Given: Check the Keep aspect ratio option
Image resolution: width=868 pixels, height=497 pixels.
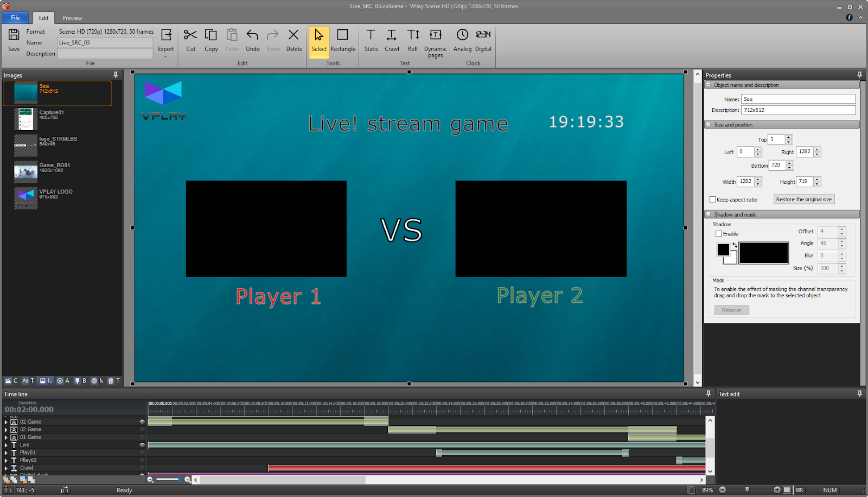Looking at the screenshot, I should coord(712,199).
